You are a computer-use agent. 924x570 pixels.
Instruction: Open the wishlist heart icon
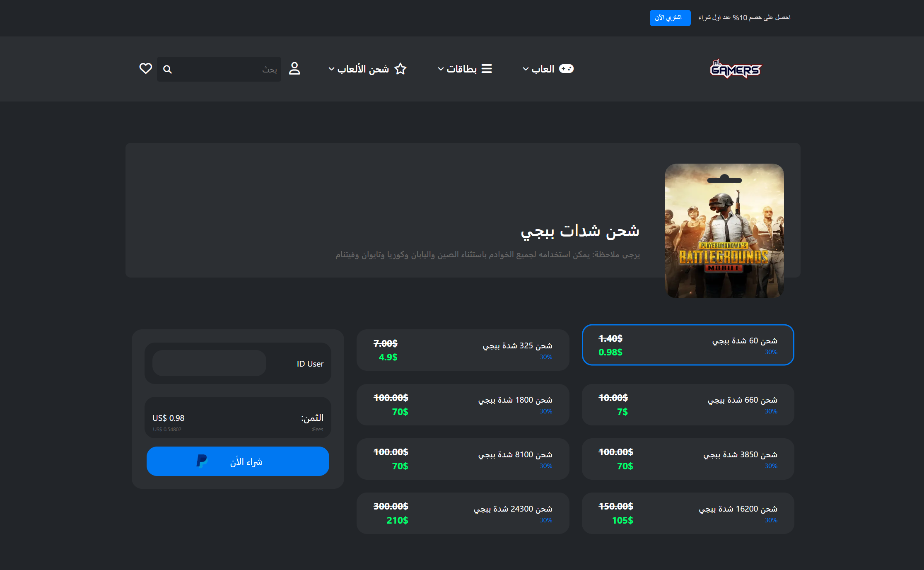146,68
